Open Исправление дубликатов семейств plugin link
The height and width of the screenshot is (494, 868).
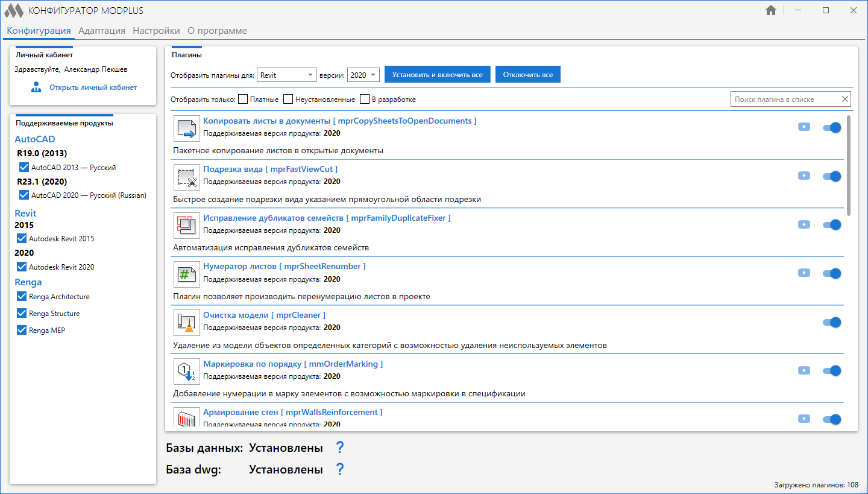coord(327,218)
